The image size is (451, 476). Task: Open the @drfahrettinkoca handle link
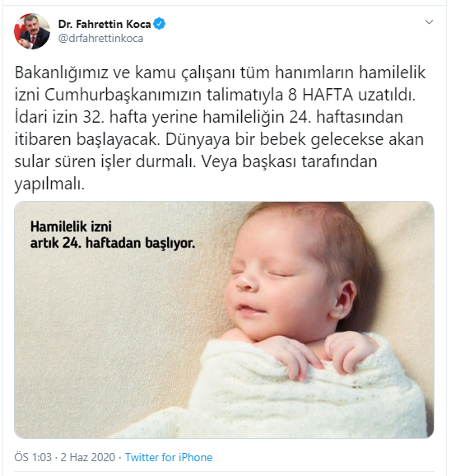(x=100, y=39)
